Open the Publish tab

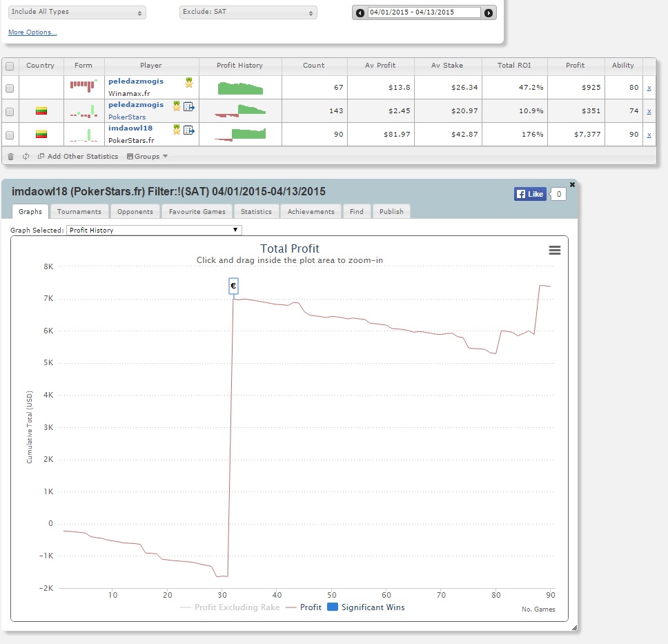391,211
